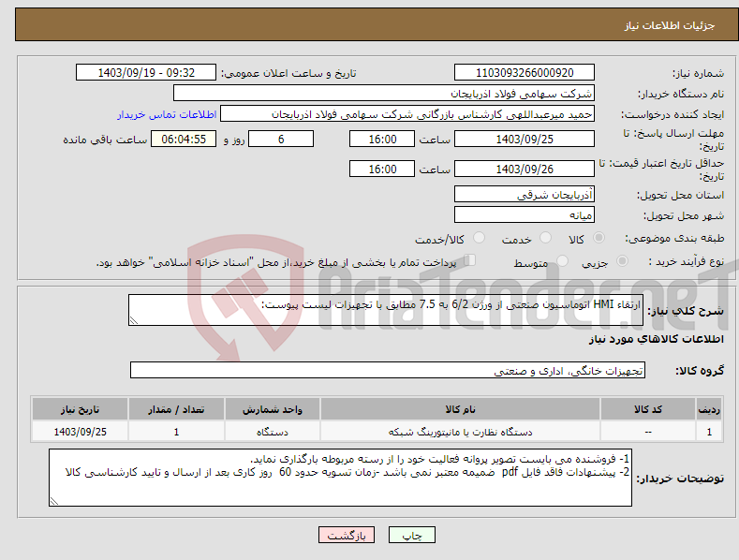Click the buyer notes textarea resize handle
This screenshot has width=739, height=560.
(x=54, y=502)
